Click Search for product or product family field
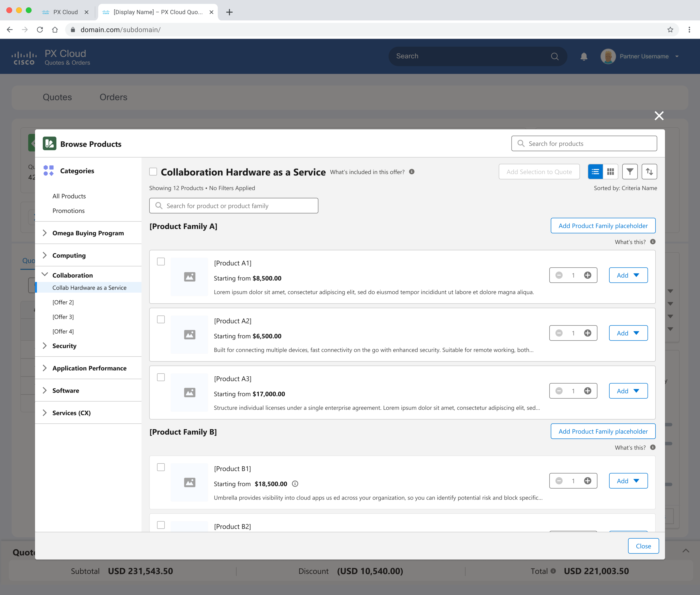Viewport: 700px width, 595px height. pos(233,206)
